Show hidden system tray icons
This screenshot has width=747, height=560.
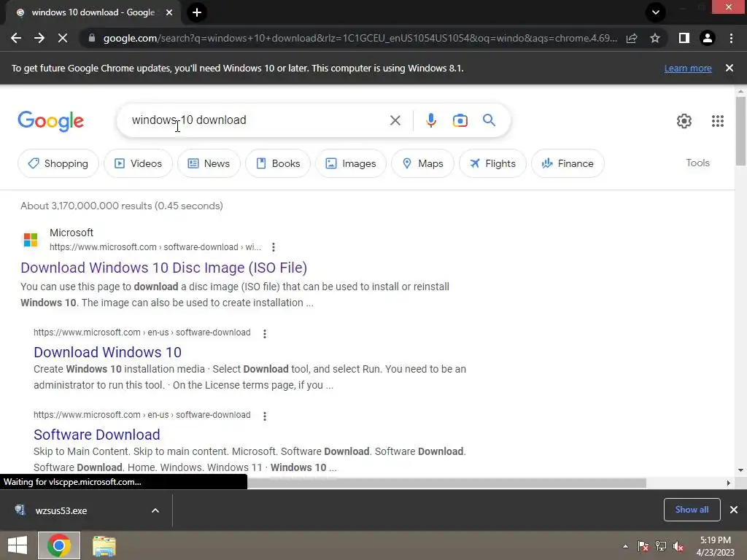pos(625,546)
